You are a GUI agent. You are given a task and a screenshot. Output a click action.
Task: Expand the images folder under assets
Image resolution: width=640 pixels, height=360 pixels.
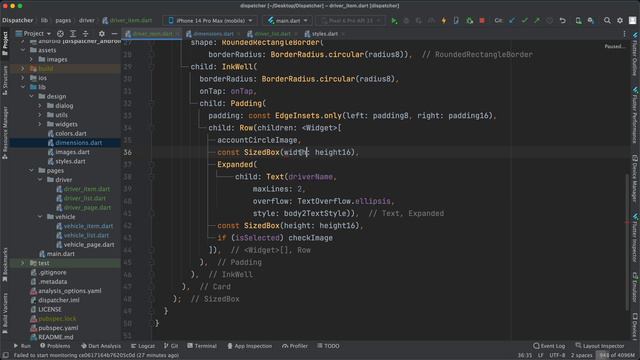pyautogui.click(x=31, y=59)
